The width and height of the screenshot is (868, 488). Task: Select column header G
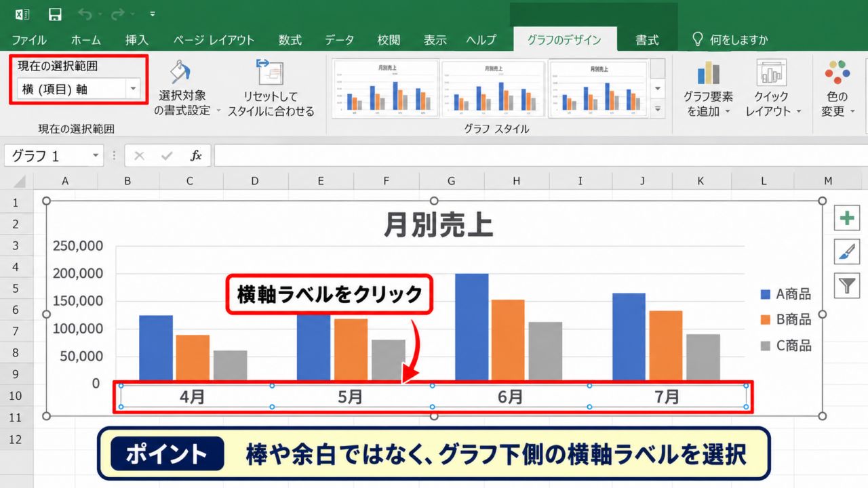click(451, 181)
